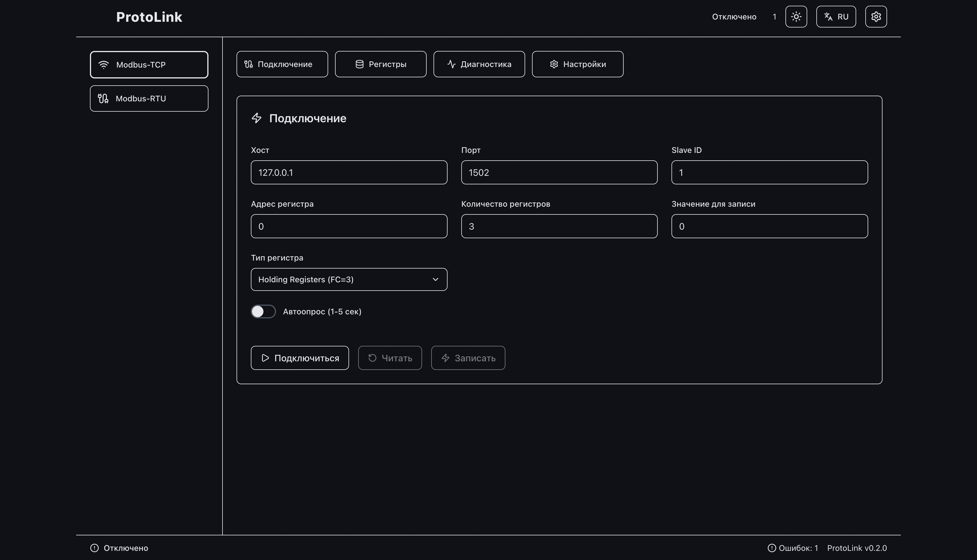Image resolution: width=977 pixels, height=560 pixels.
Task: Select the Modbus-RTU protocol
Action: 149,98
